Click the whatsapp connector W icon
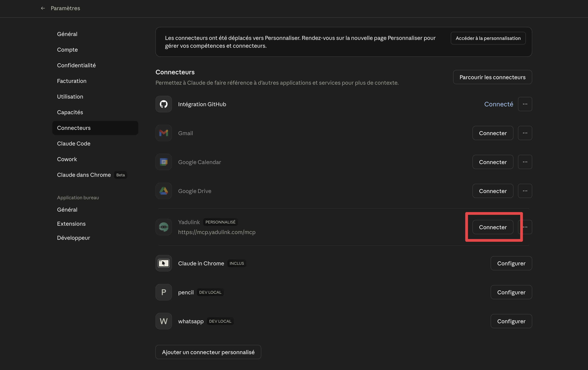This screenshot has height=370, width=588. tap(164, 321)
